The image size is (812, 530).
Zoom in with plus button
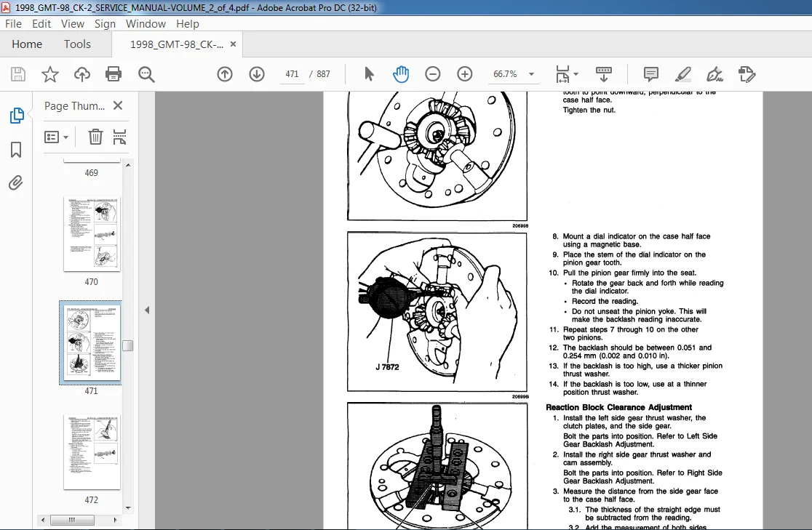point(465,74)
